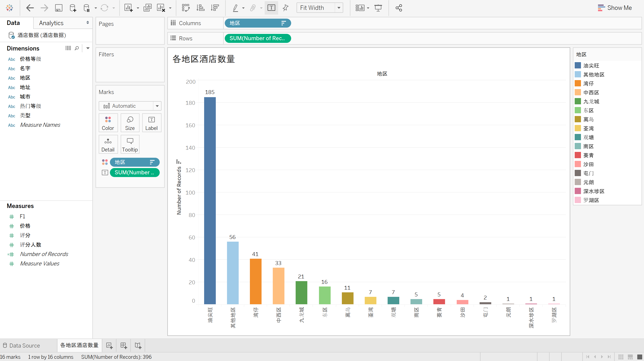The image size is (644, 361).
Task: Open the Data Source tab
Action: click(x=24, y=346)
